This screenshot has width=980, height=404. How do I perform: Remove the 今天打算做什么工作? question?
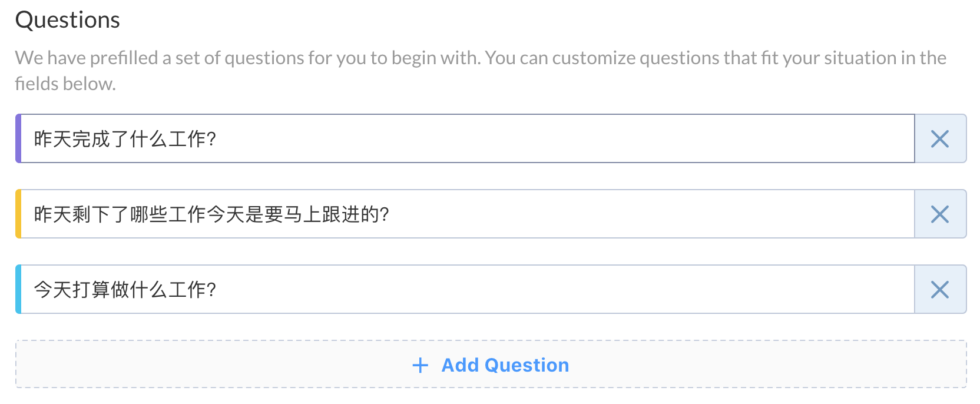(940, 290)
